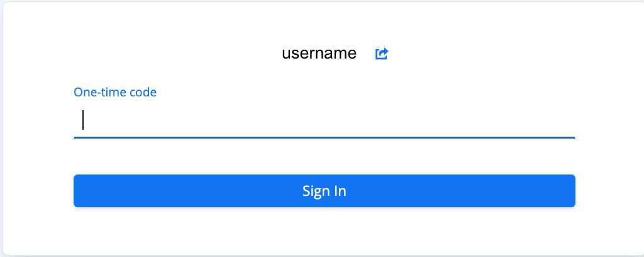
Task: Select the blue One-time code caption
Action: [x=115, y=92]
